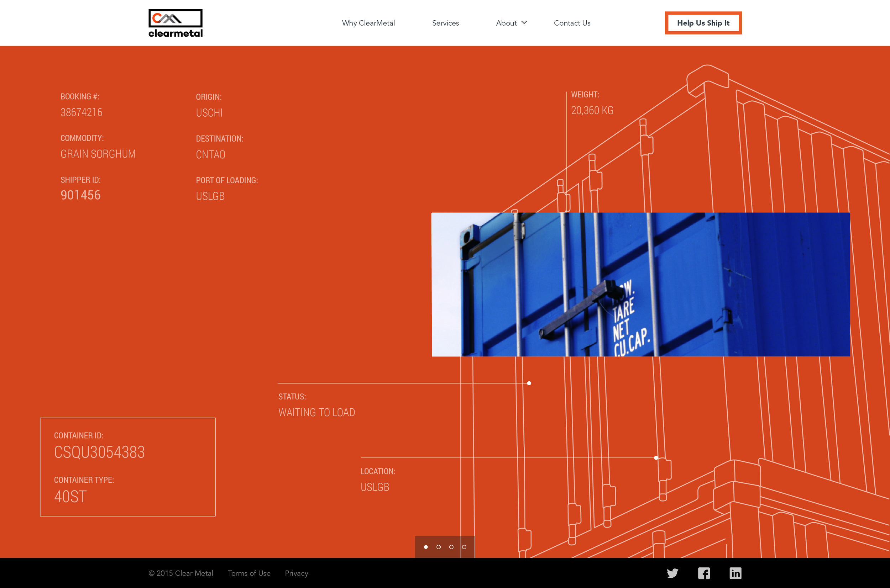Open the Privacy link
Viewport: 890px width, 588px height.
(297, 573)
